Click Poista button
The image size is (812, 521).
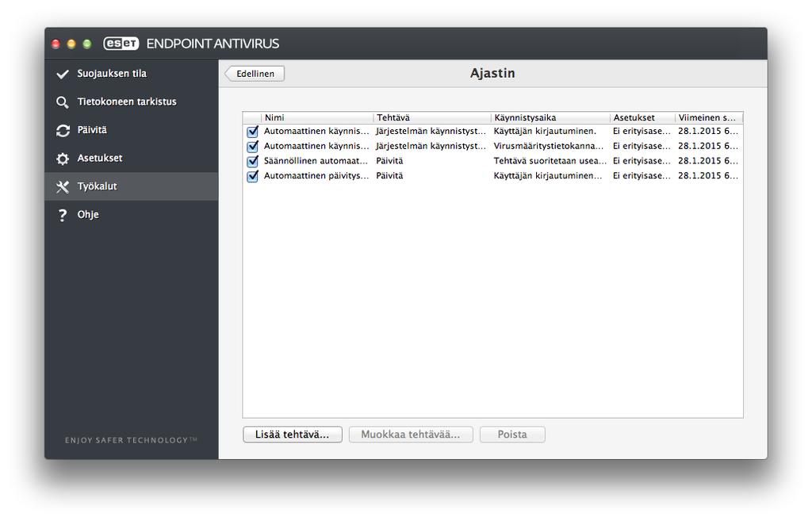point(512,435)
